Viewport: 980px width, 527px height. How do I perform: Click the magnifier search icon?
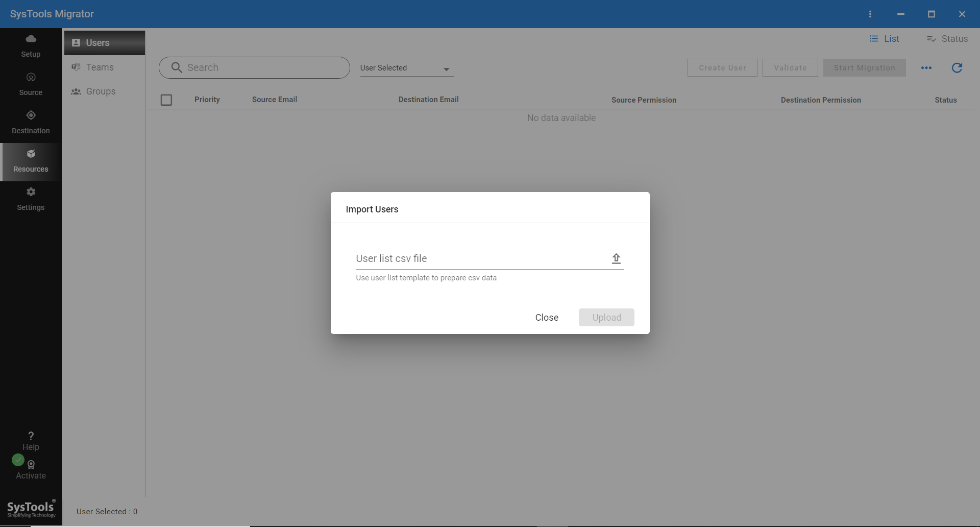pyautogui.click(x=177, y=67)
